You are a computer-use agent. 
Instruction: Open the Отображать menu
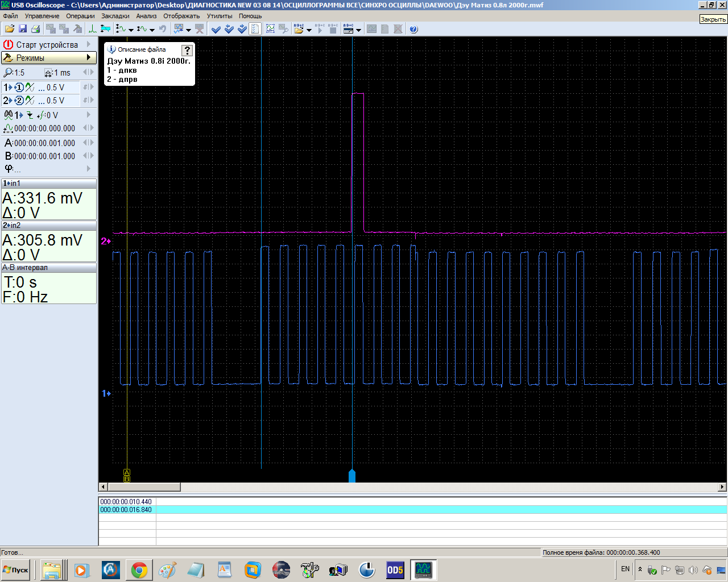click(x=181, y=16)
